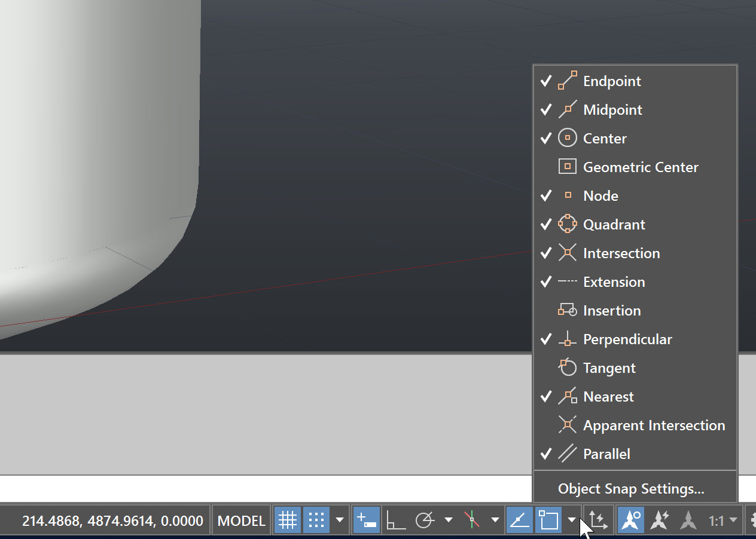
Task: Enable dynamic input
Action: click(x=366, y=519)
